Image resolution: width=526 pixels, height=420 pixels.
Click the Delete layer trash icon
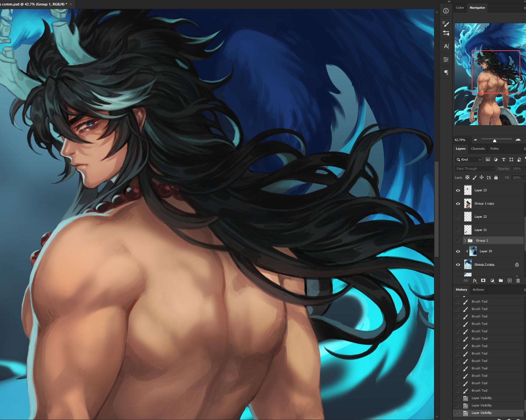coord(518,281)
